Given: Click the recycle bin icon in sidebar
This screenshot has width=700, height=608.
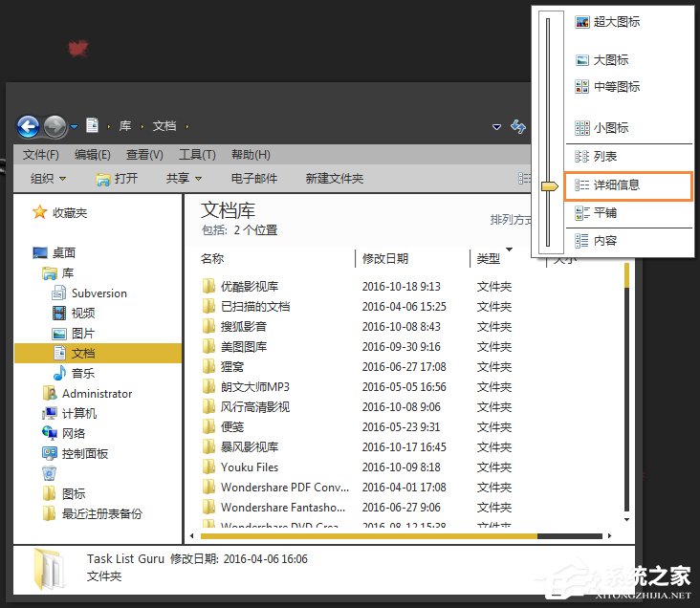Looking at the screenshot, I should coord(49,473).
